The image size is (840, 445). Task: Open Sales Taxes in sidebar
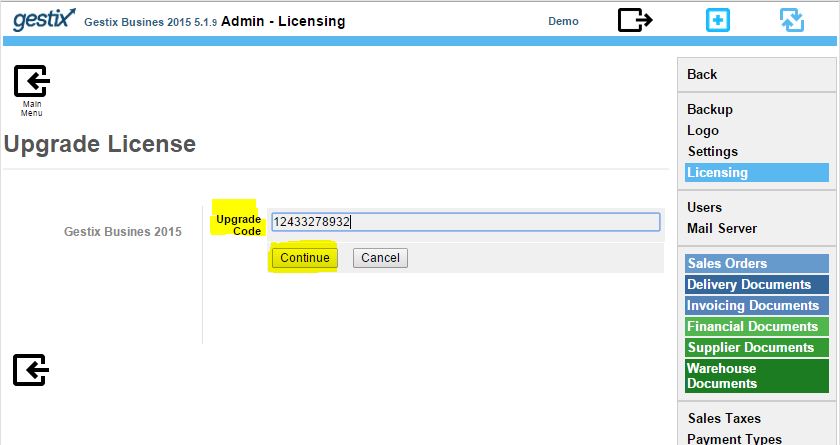point(724,418)
